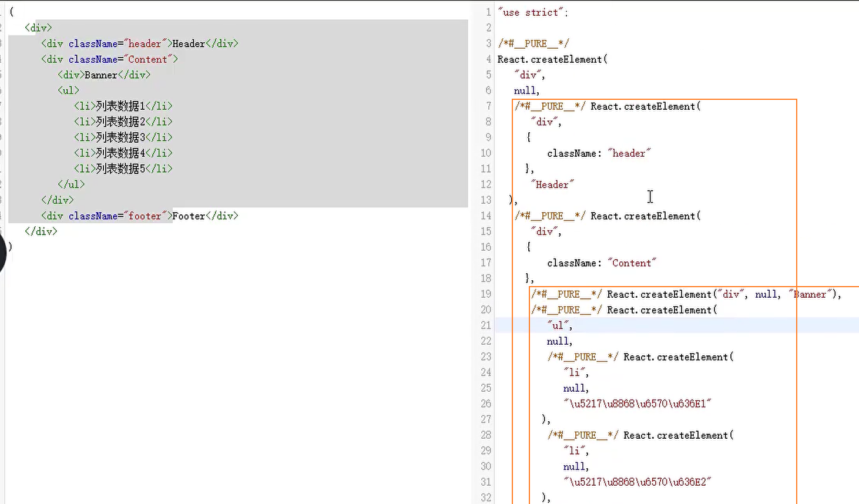Click the JSX footer div line

coord(140,216)
